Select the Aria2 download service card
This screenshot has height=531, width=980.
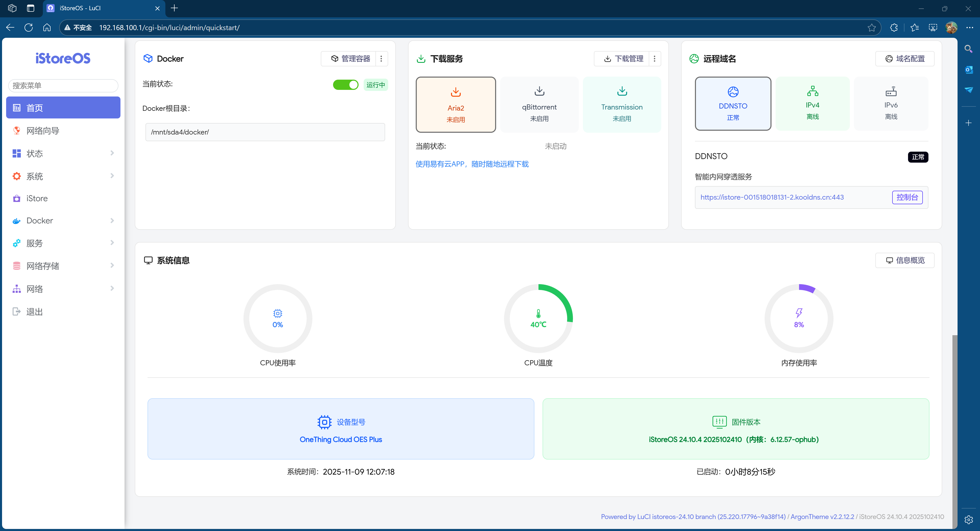pyautogui.click(x=455, y=105)
